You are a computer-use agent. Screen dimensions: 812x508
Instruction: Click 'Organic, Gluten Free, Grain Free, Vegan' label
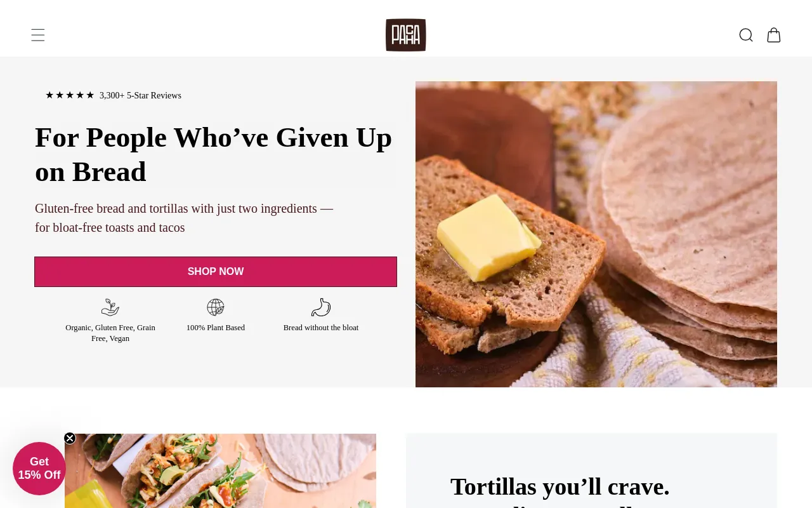point(110,333)
